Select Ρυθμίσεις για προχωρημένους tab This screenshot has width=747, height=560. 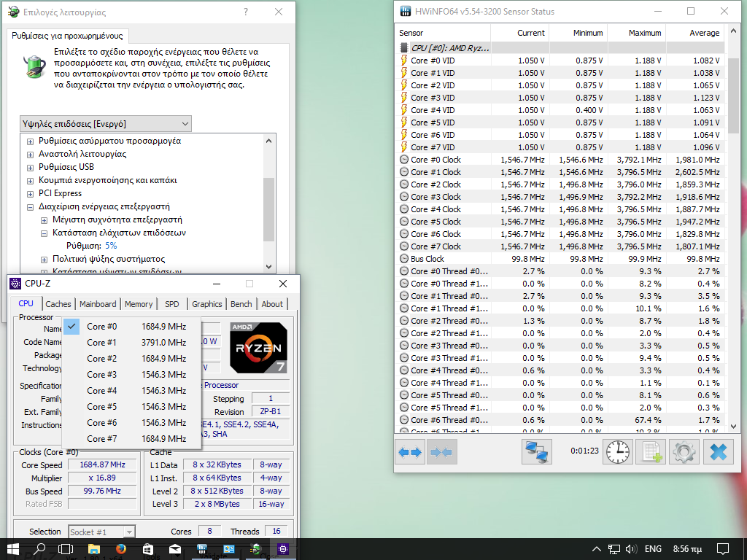tap(67, 36)
